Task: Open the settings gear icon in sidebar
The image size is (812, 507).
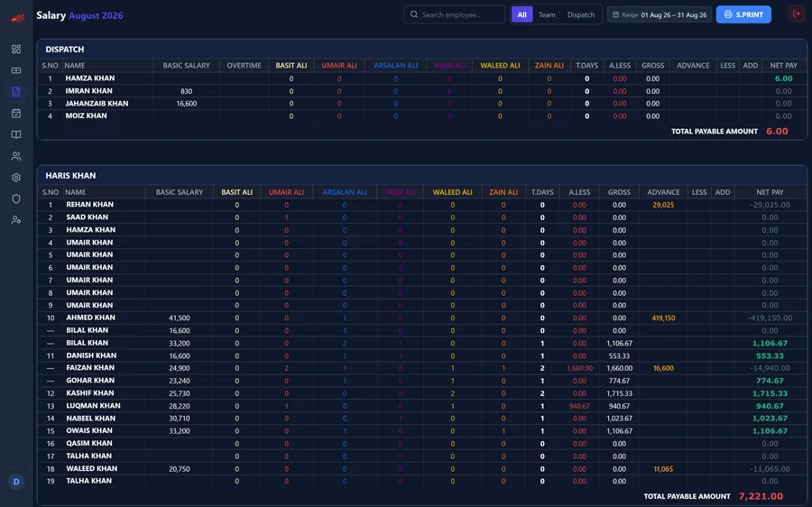Action: (16, 177)
